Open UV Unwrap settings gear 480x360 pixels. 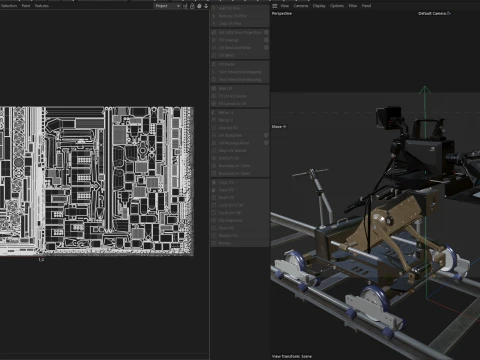[x=266, y=40]
